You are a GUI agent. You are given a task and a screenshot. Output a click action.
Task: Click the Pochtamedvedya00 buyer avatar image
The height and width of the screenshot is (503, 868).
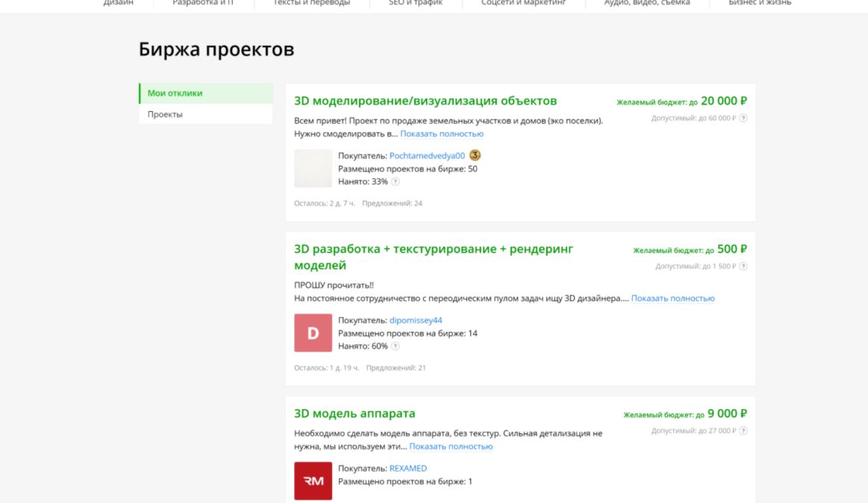313,168
